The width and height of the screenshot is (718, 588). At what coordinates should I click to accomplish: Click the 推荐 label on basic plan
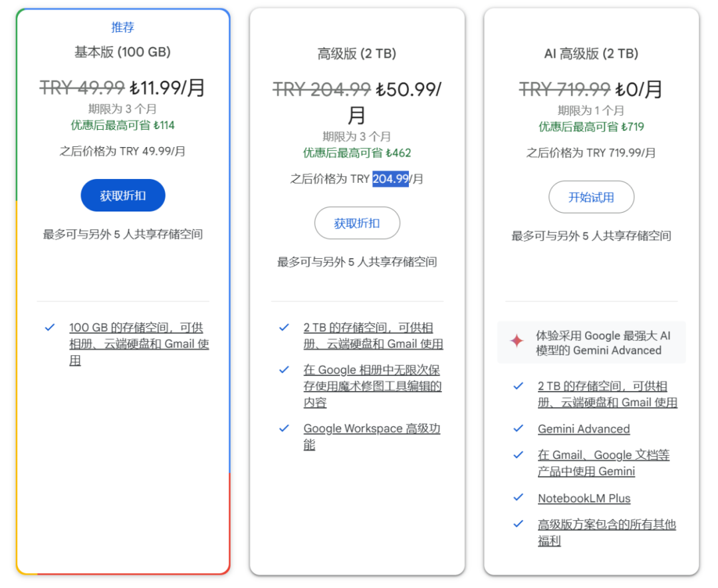coord(123,27)
